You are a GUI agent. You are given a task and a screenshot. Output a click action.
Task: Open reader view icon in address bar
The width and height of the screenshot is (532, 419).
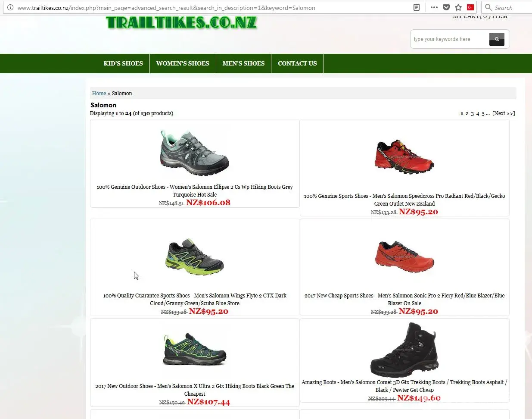tap(417, 7)
